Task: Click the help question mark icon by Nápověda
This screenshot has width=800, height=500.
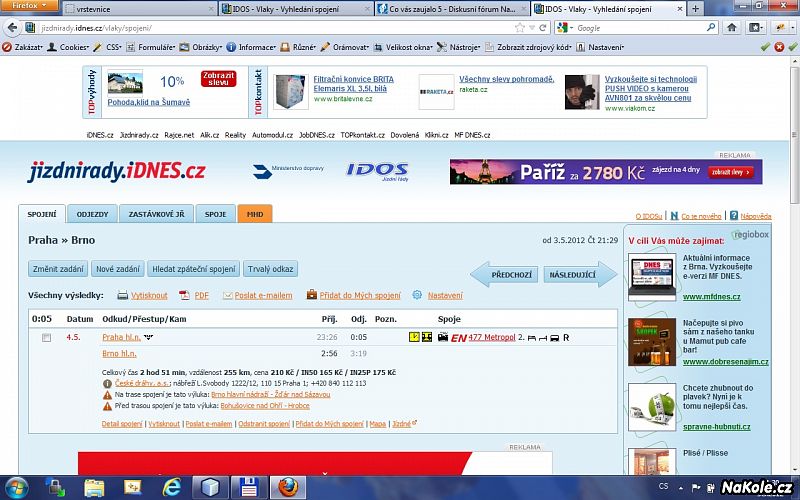Action: [734, 216]
